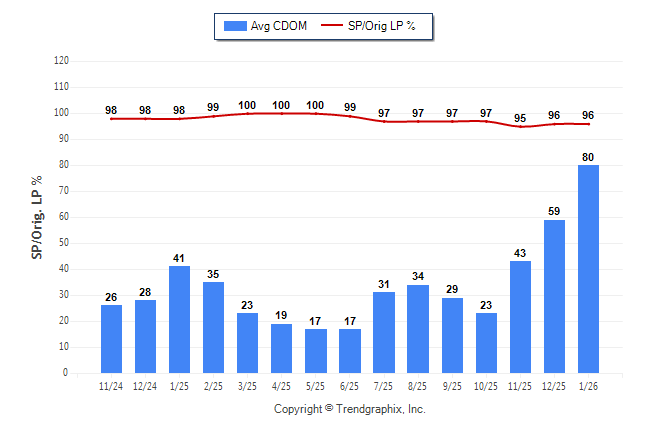Select the 12/25 bar showing 59
The height and width of the screenshot is (434, 646).
554,296
